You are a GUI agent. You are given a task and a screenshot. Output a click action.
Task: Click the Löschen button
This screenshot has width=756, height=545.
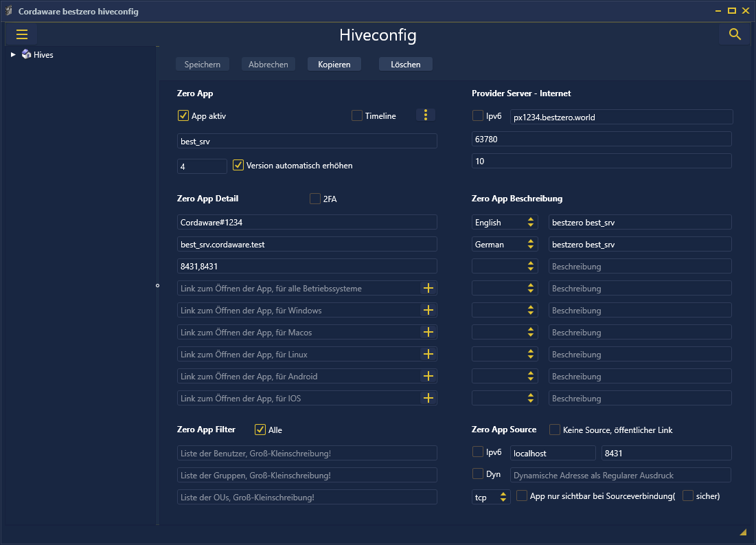(x=405, y=65)
